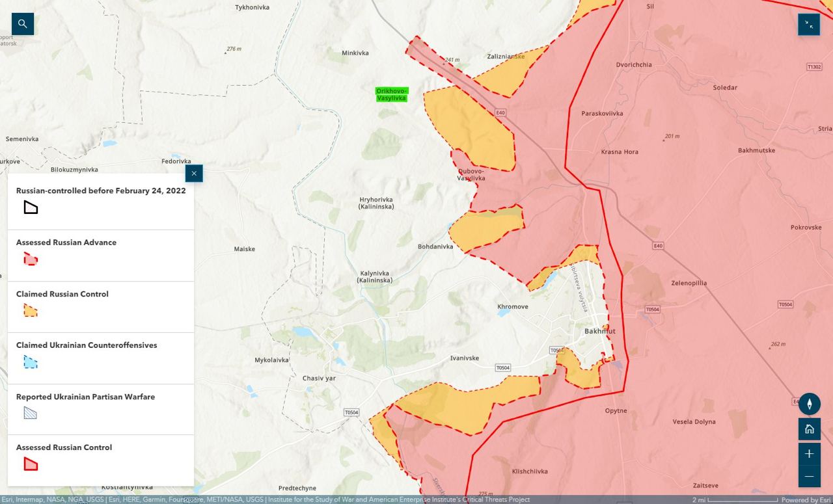
Task: Click the Chasiv yar town label
Action: coord(319,378)
